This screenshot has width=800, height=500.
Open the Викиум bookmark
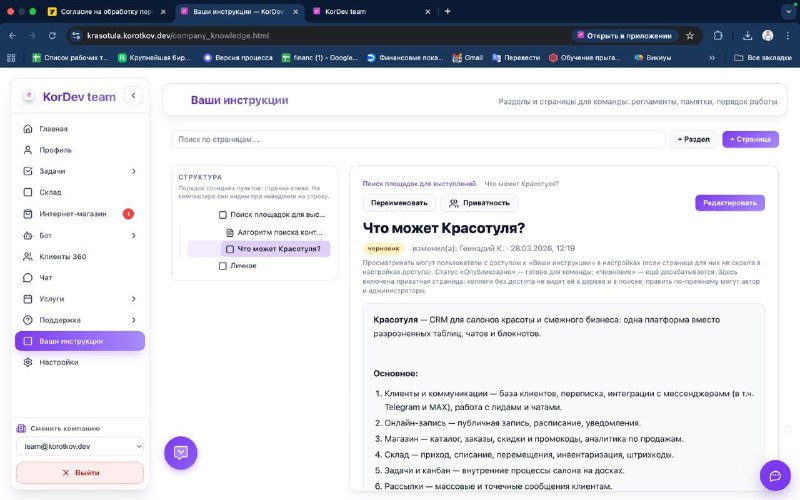(653, 58)
